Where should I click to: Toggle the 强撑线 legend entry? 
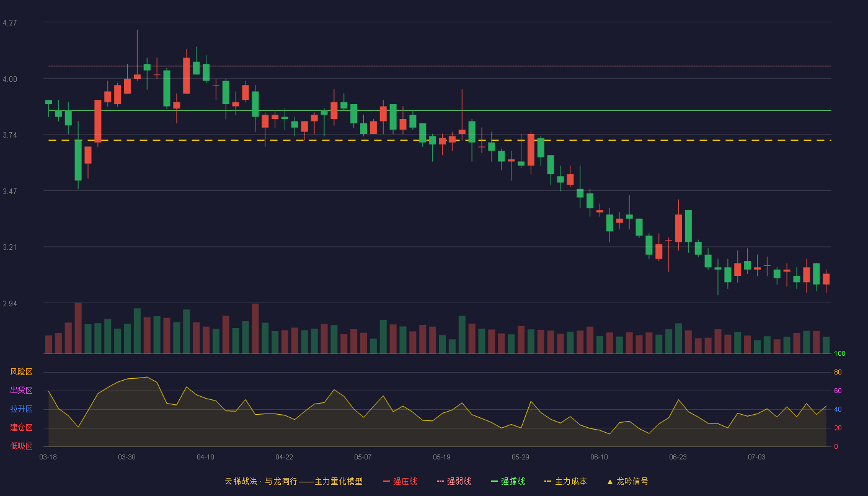[508, 481]
